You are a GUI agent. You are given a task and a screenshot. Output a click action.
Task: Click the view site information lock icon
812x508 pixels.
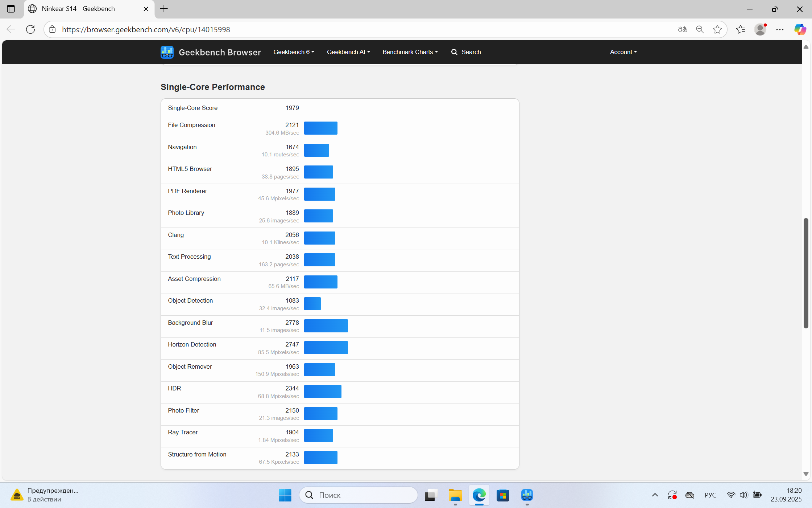point(53,29)
